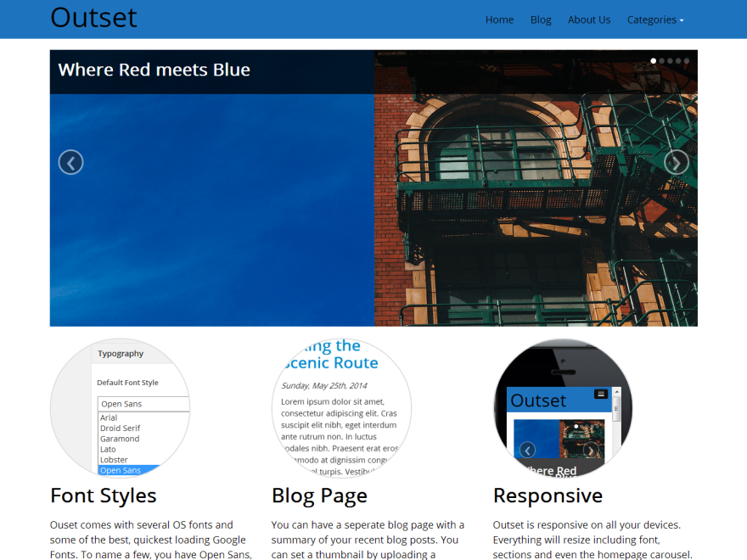The width and height of the screenshot is (747, 560).
Task: Advance carousel with the next arrow
Action: click(676, 162)
